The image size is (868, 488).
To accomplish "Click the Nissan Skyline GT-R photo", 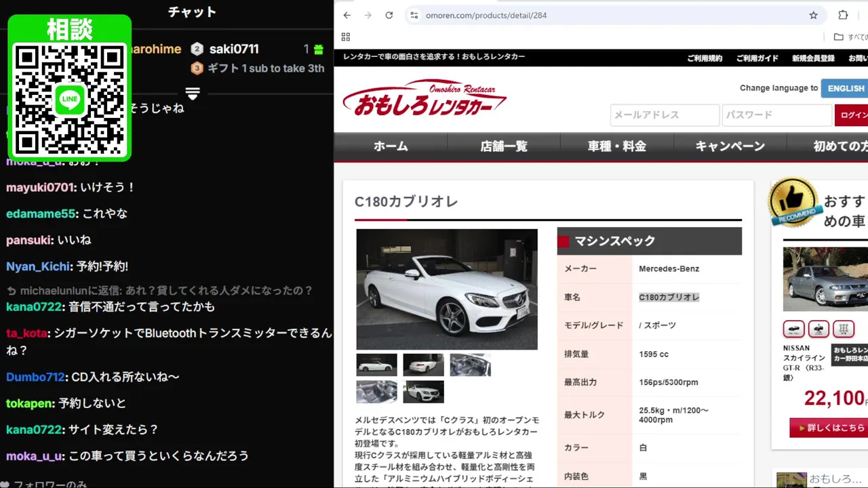I will (825, 279).
